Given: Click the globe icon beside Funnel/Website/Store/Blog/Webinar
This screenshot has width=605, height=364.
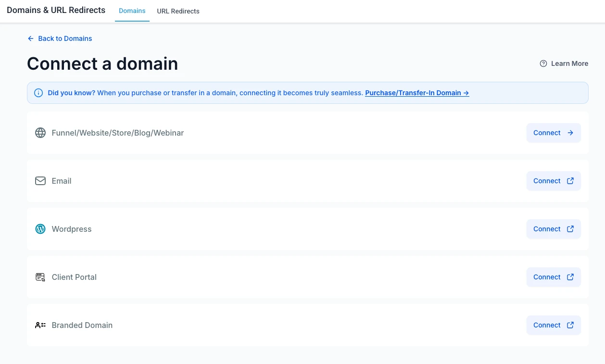Looking at the screenshot, I should [40, 133].
